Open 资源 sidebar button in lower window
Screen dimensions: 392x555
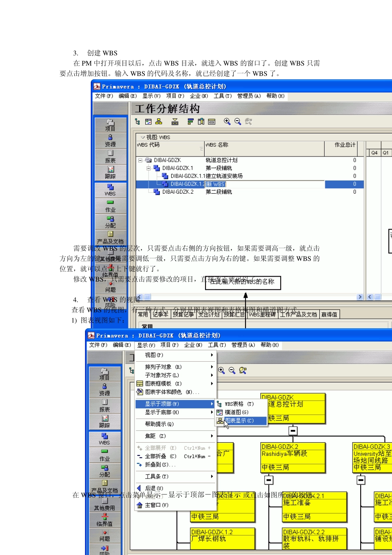[x=104, y=390]
